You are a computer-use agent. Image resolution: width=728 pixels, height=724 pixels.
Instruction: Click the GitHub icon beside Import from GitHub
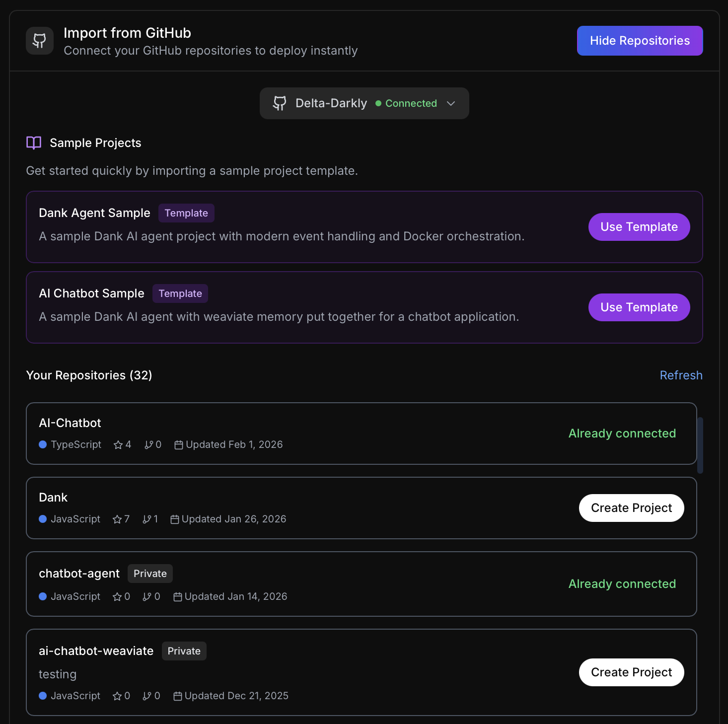tap(40, 41)
